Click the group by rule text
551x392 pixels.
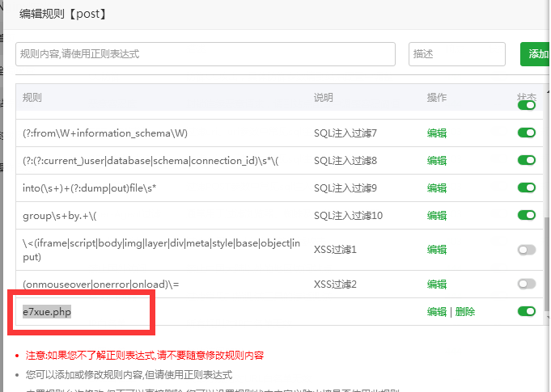point(59,215)
